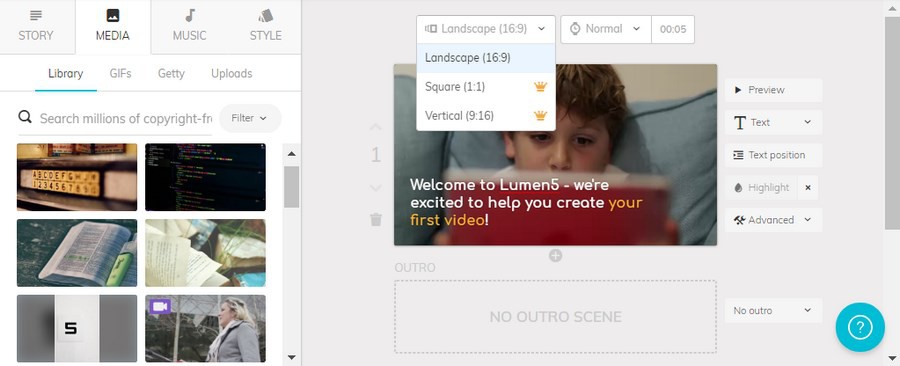900x366 pixels.
Task: Choose Vertical (9:16) option
Action: 486,116
